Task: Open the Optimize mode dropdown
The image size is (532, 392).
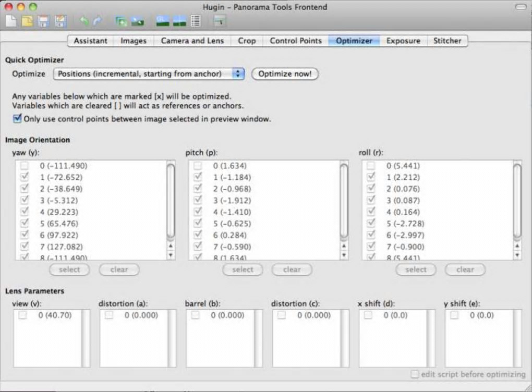Action: click(149, 73)
